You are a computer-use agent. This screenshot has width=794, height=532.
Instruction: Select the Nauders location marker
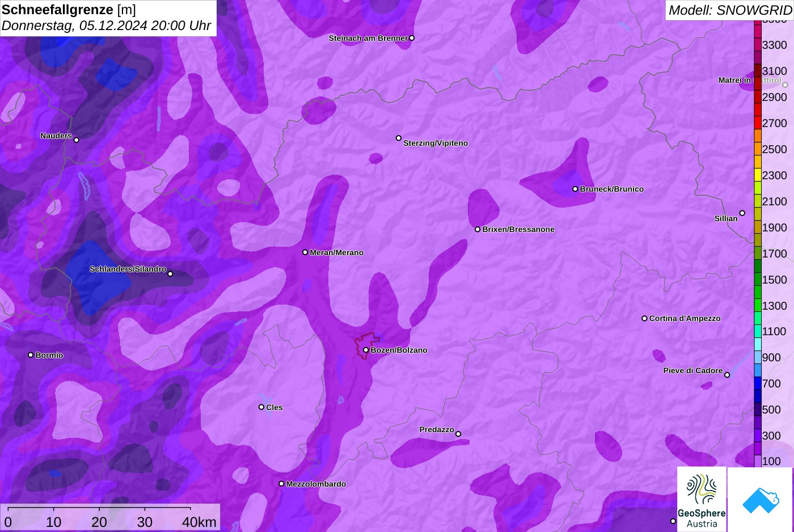(77, 140)
